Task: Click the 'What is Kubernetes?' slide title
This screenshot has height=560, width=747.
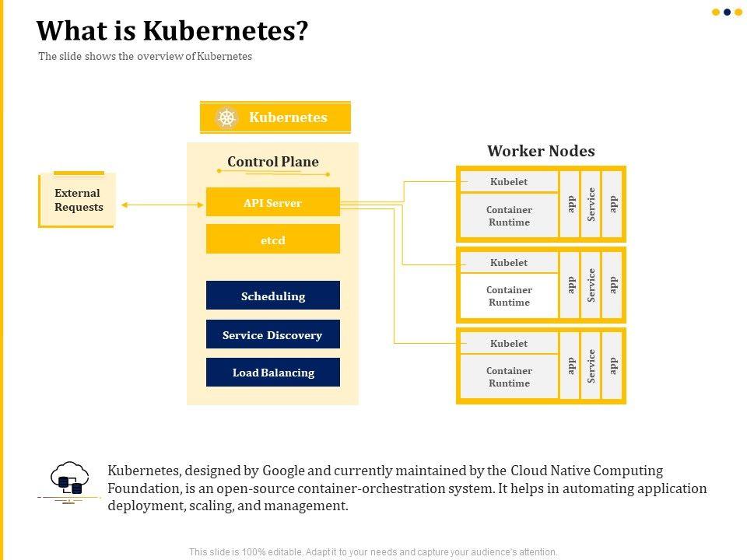Action: click(172, 31)
